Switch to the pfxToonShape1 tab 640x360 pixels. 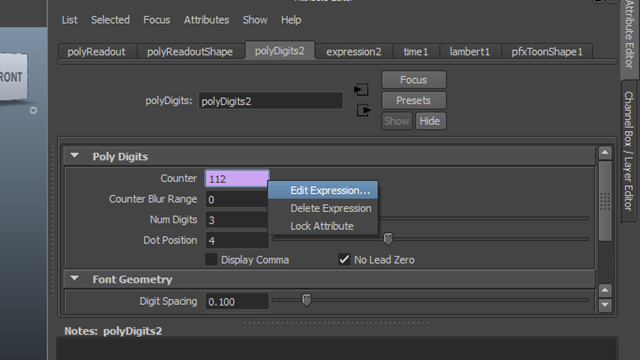click(x=547, y=52)
